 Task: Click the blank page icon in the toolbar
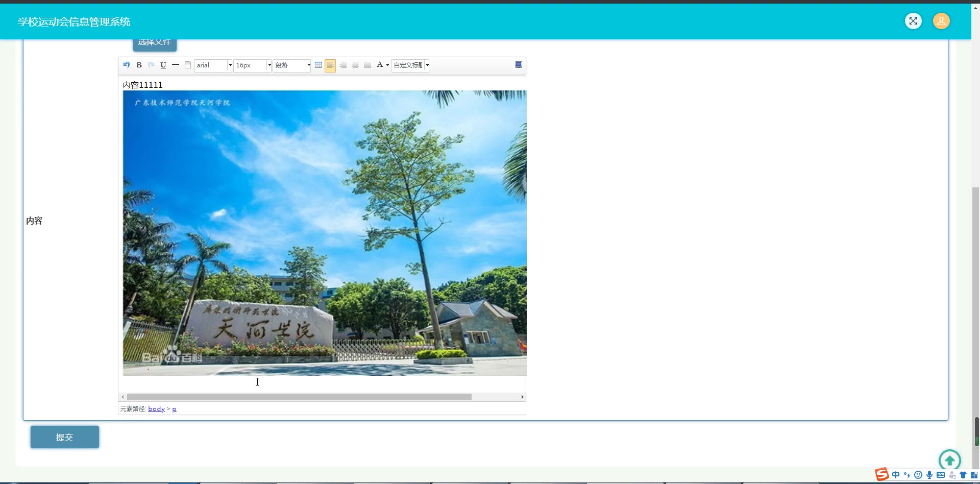188,65
